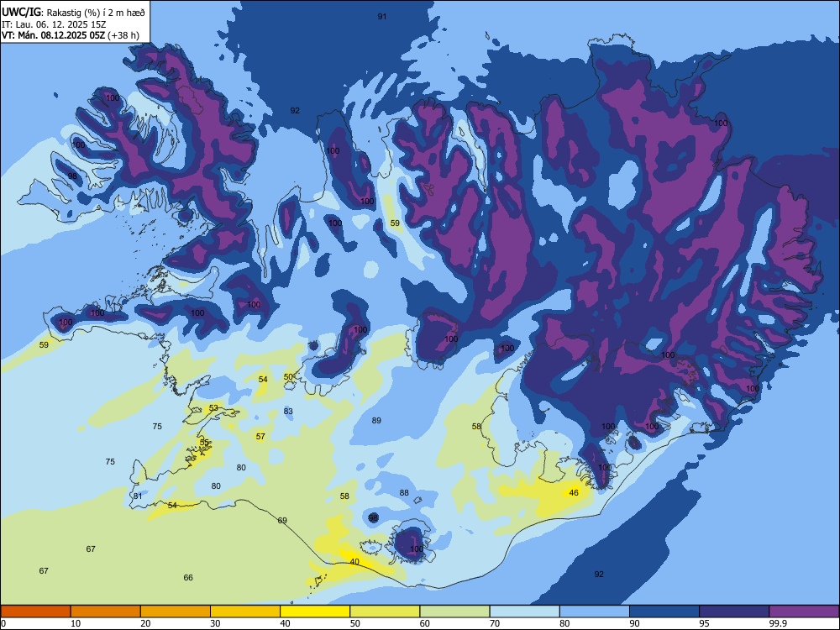The height and width of the screenshot is (630, 840).
Task: Select the '46' humidity value on the map
Action: (x=574, y=493)
